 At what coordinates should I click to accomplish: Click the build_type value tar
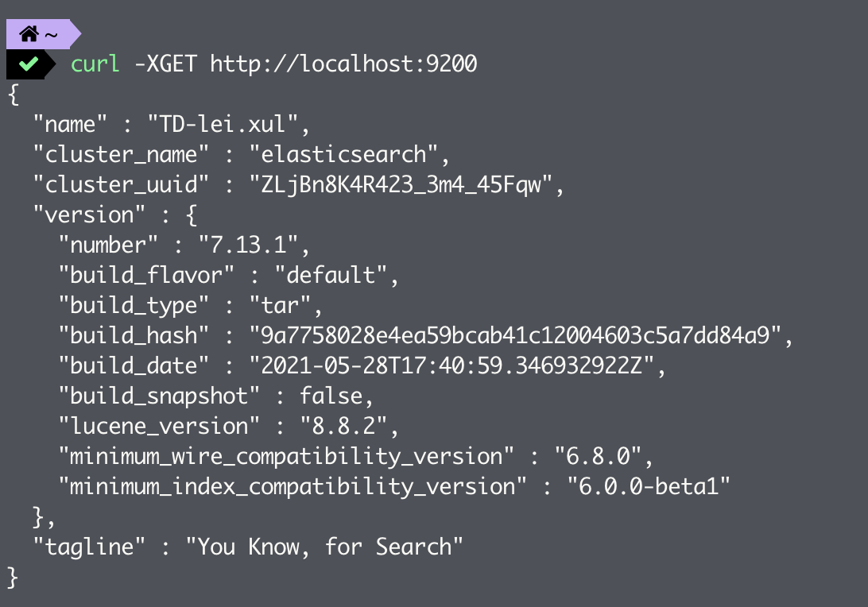(280, 305)
